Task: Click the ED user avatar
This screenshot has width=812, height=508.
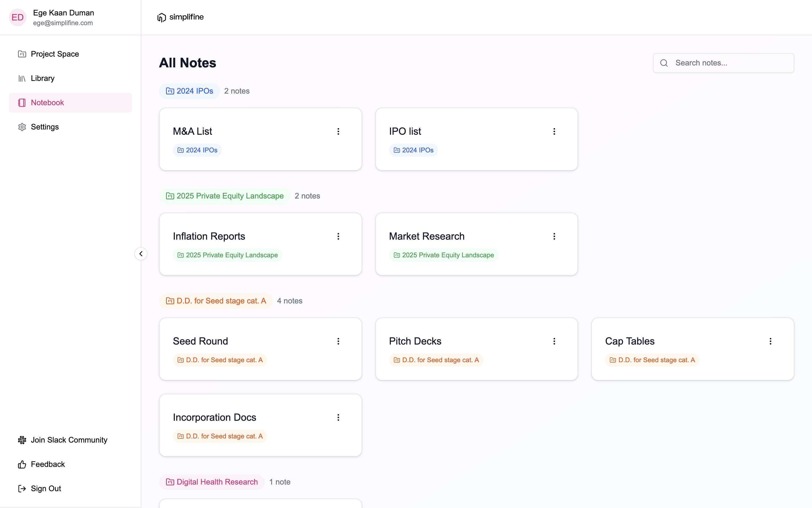Action: pyautogui.click(x=17, y=17)
